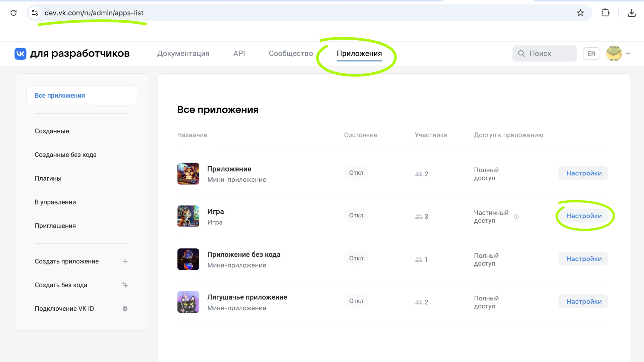Click the VK logo icon
This screenshot has width=644, height=362.
[x=20, y=54]
